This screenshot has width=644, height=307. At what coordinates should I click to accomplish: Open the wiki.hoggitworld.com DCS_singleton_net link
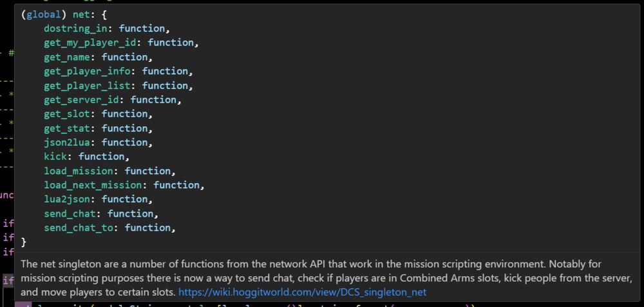pyautogui.click(x=302, y=292)
